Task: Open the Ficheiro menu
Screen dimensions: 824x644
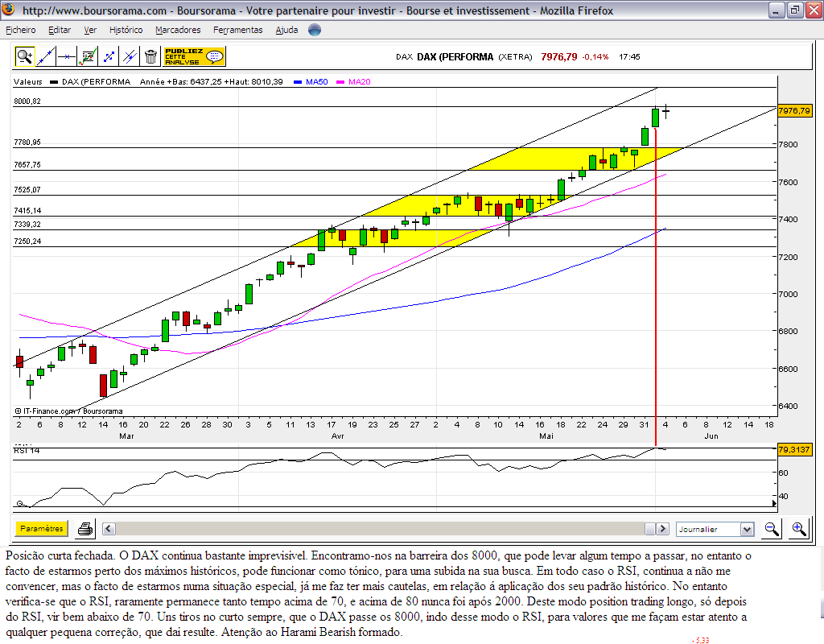Action: point(20,30)
